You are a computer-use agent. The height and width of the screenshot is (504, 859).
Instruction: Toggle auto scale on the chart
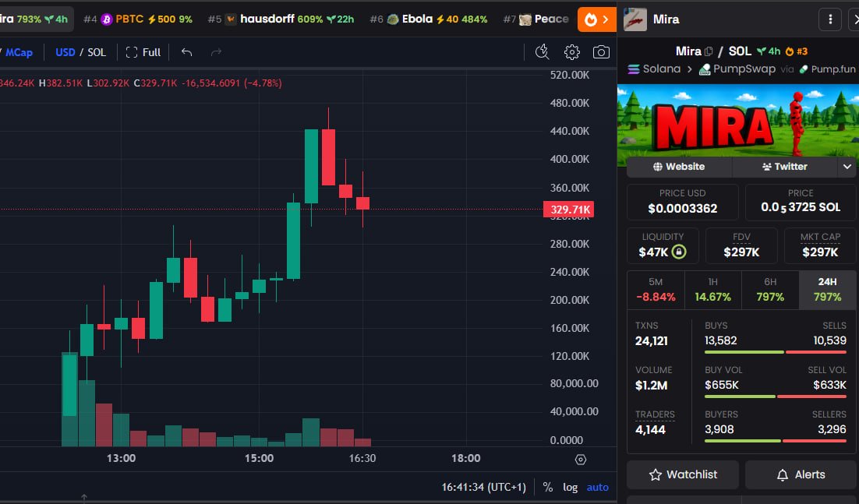point(597,487)
